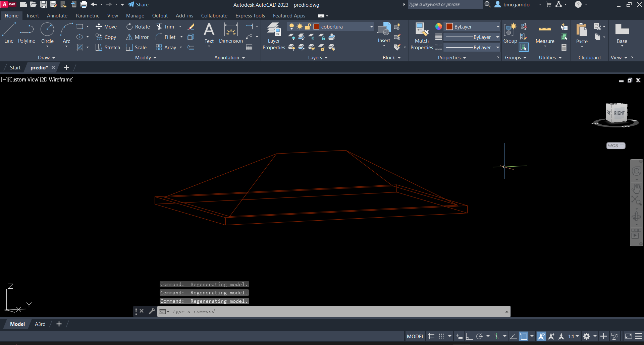Switch to the A3rd layout tab

coord(40,324)
